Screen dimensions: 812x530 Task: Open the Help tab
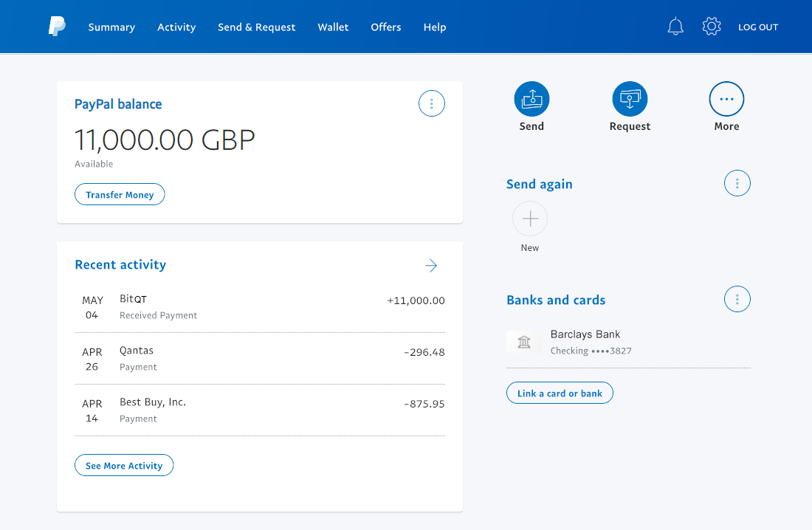click(435, 27)
